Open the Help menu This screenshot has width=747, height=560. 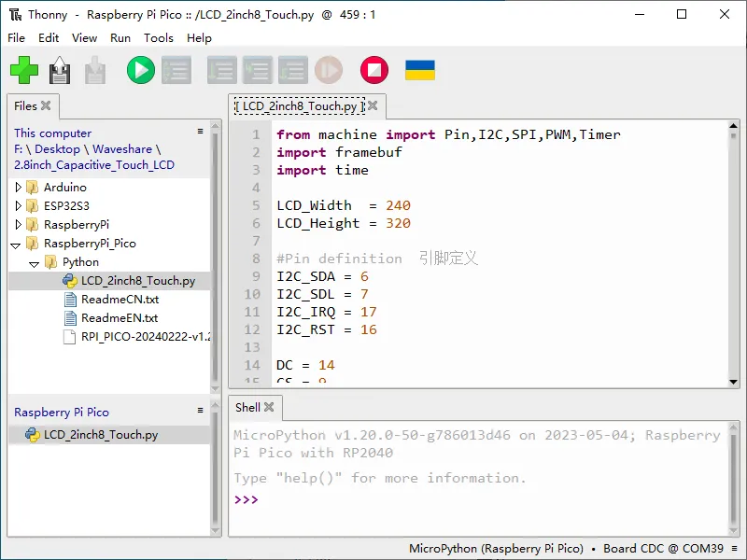[x=199, y=38]
